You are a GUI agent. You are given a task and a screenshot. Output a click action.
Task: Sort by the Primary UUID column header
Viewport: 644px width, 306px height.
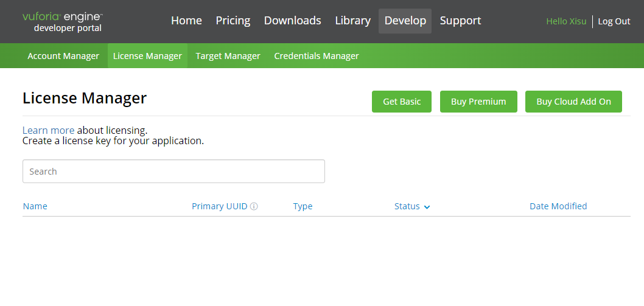[220, 206]
